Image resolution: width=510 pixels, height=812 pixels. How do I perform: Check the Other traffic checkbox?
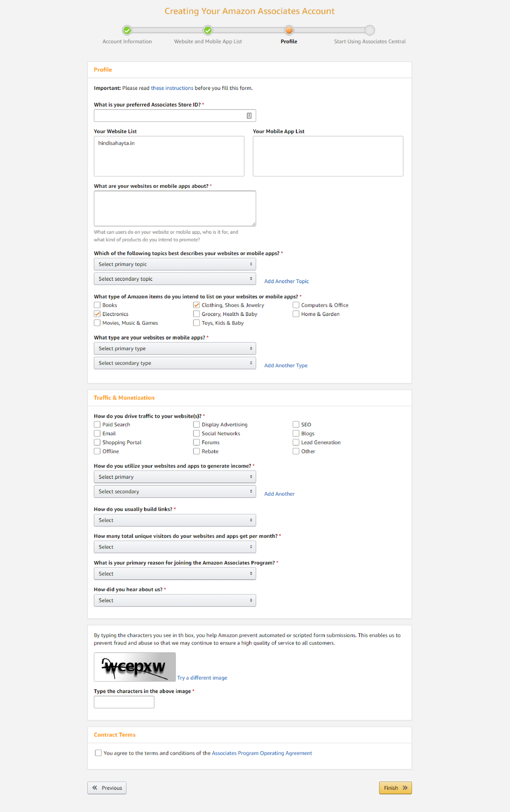click(296, 451)
